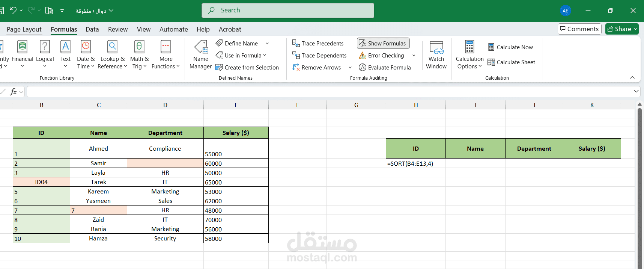Expand the Remove Arrows dropdown arrow
The width and height of the screenshot is (644, 269).
click(x=350, y=68)
